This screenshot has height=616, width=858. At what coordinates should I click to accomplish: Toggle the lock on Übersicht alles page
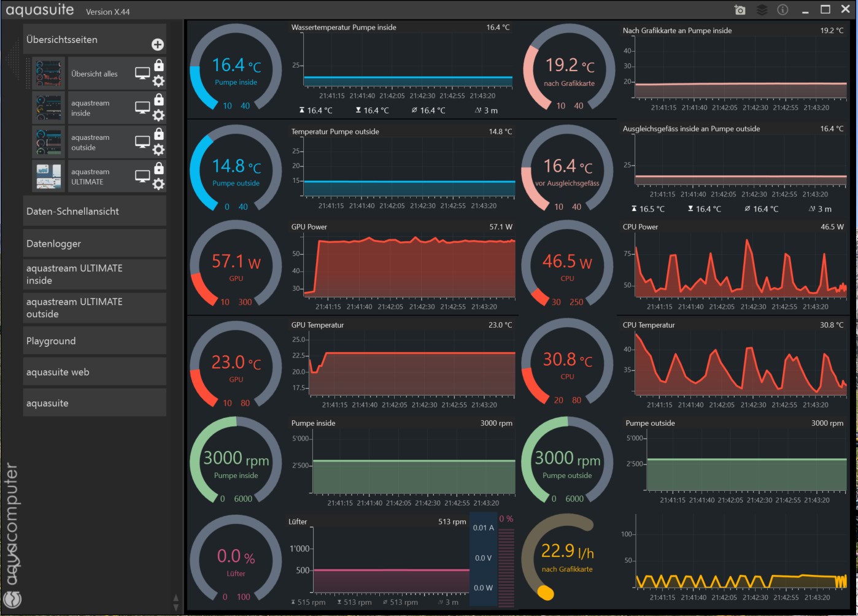(x=159, y=65)
